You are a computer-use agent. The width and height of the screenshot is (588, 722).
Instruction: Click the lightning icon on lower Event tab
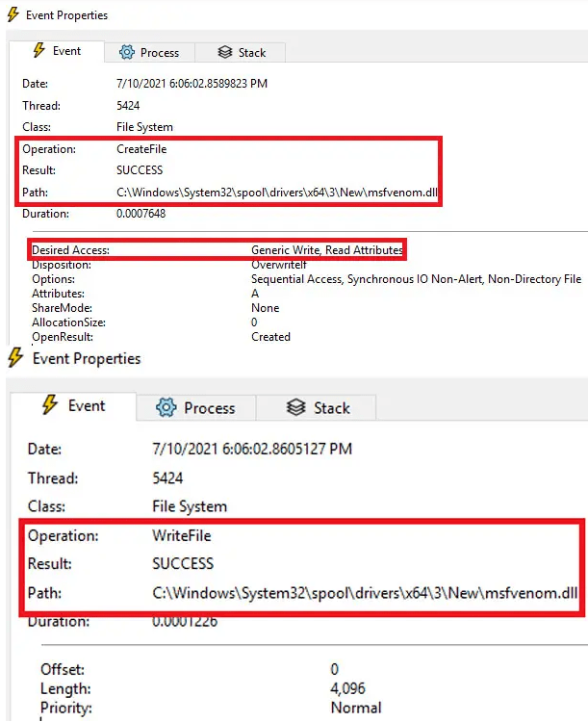point(50,404)
